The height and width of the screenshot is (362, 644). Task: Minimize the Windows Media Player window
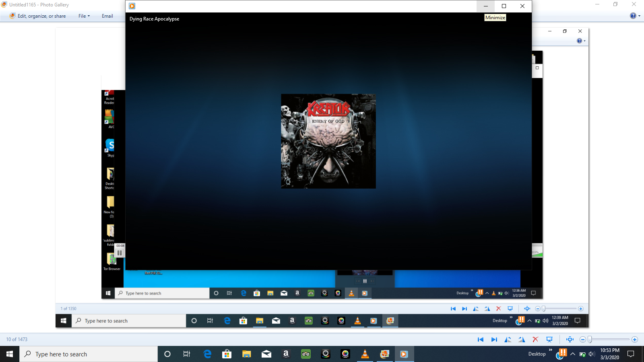pyautogui.click(x=486, y=6)
